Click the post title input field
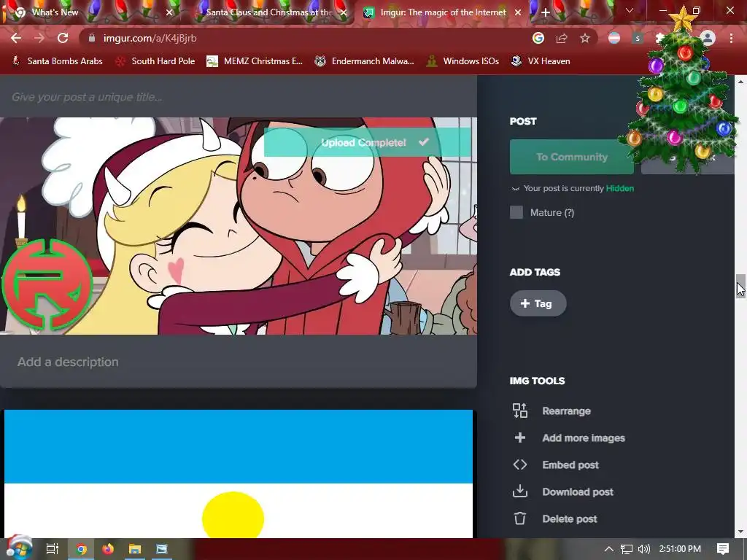 click(239, 97)
